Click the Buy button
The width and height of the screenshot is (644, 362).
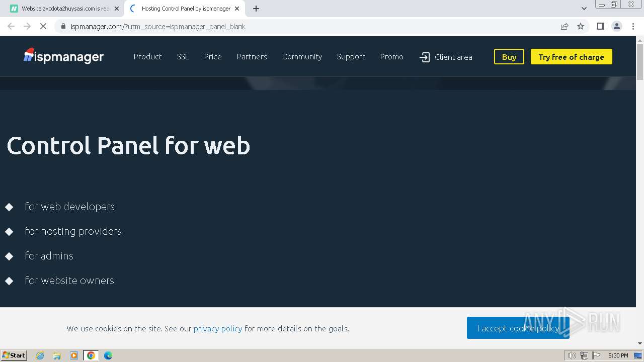point(509,57)
